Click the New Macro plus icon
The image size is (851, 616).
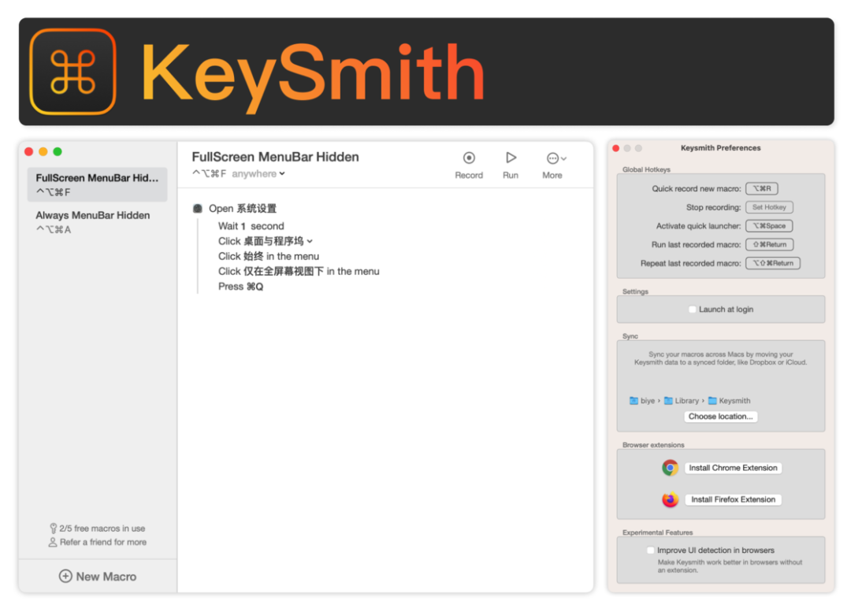pos(65,577)
